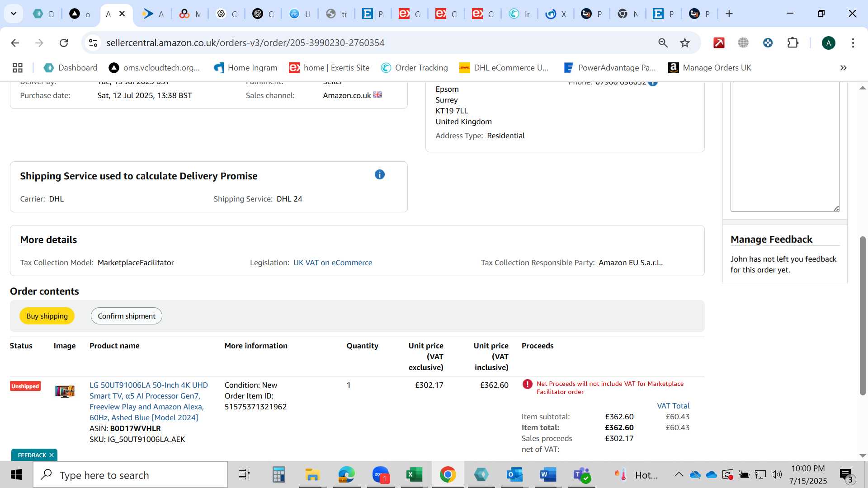Open the oms.vcloudtech.org bookmark
Image resolution: width=868 pixels, height=488 pixels.
pos(154,68)
